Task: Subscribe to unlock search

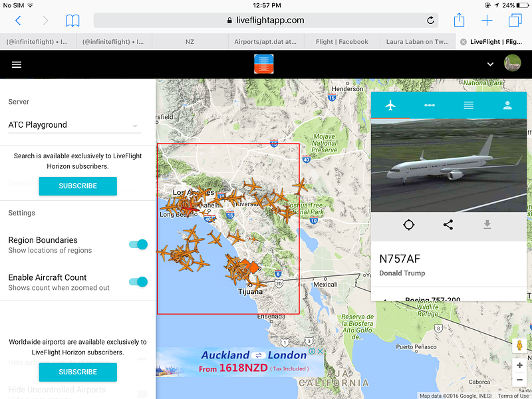Action: point(78,186)
